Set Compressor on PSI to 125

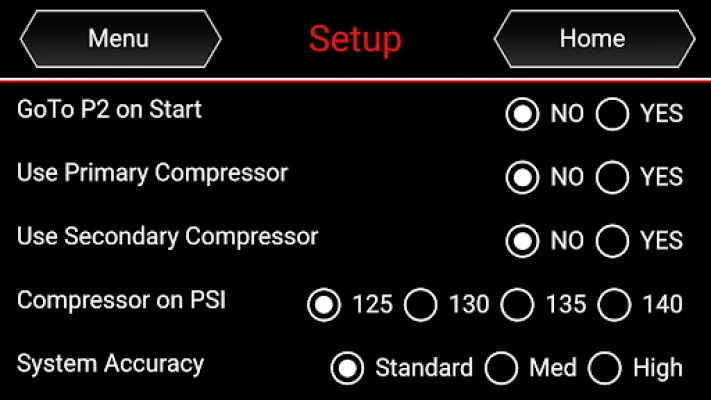323,305
